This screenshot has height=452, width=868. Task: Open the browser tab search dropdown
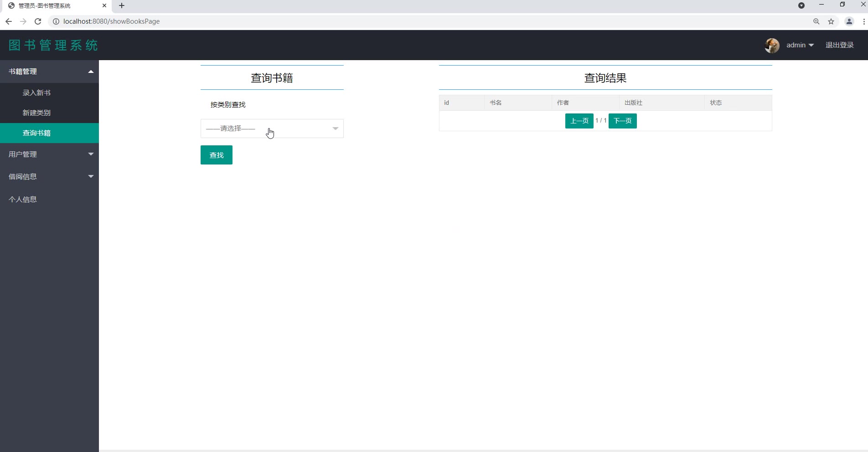[801, 5]
